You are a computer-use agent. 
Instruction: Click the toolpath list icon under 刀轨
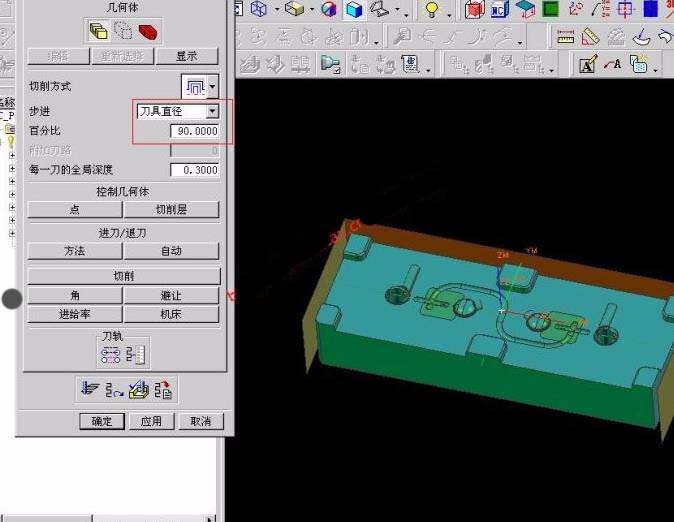(x=136, y=356)
